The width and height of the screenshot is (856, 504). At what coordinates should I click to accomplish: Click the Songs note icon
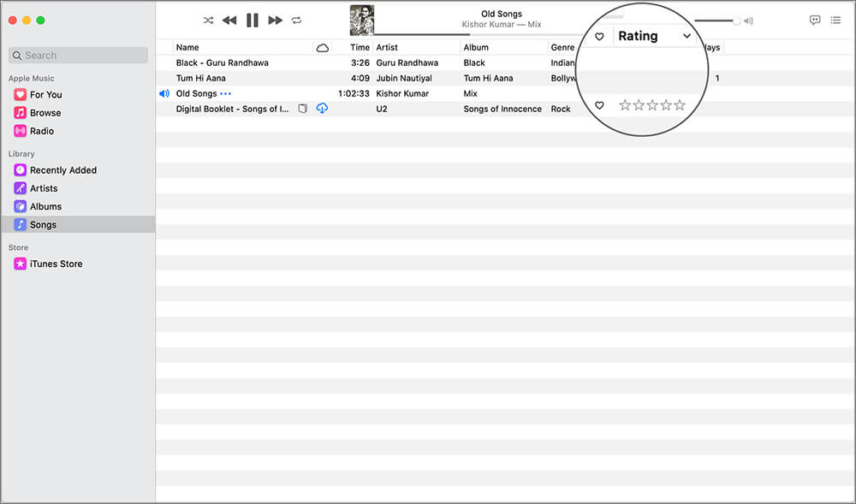pyautogui.click(x=21, y=224)
